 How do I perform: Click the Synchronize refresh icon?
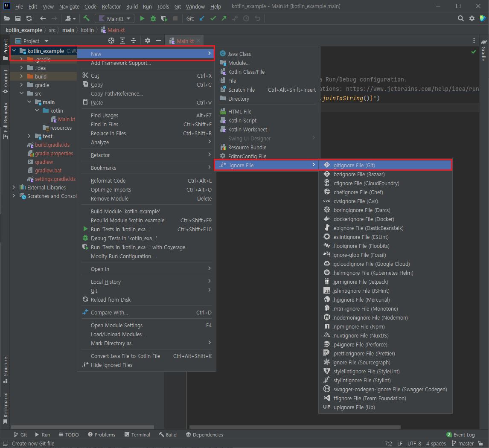29,18
